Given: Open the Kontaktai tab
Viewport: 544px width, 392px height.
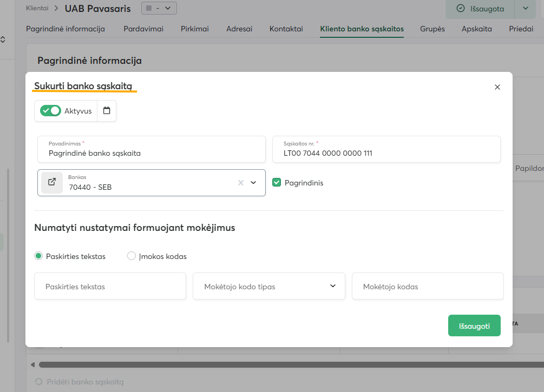Looking at the screenshot, I should pyautogui.click(x=286, y=29).
